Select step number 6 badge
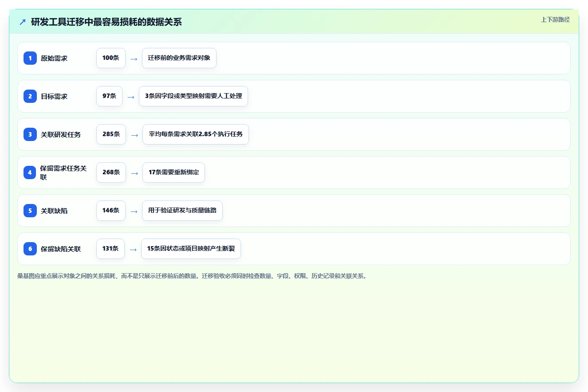Image resolution: width=588 pixels, height=392 pixels. [30, 249]
